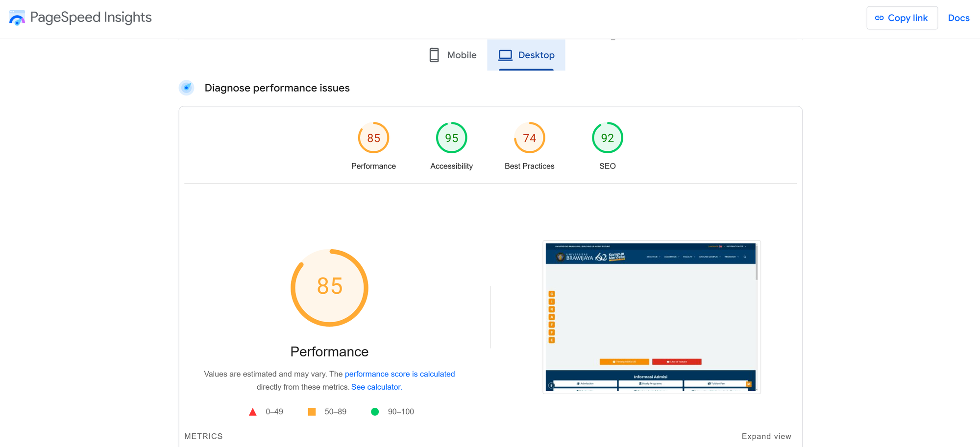Open the See calculator link
The height and width of the screenshot is (447, 980).
[376, 387]
